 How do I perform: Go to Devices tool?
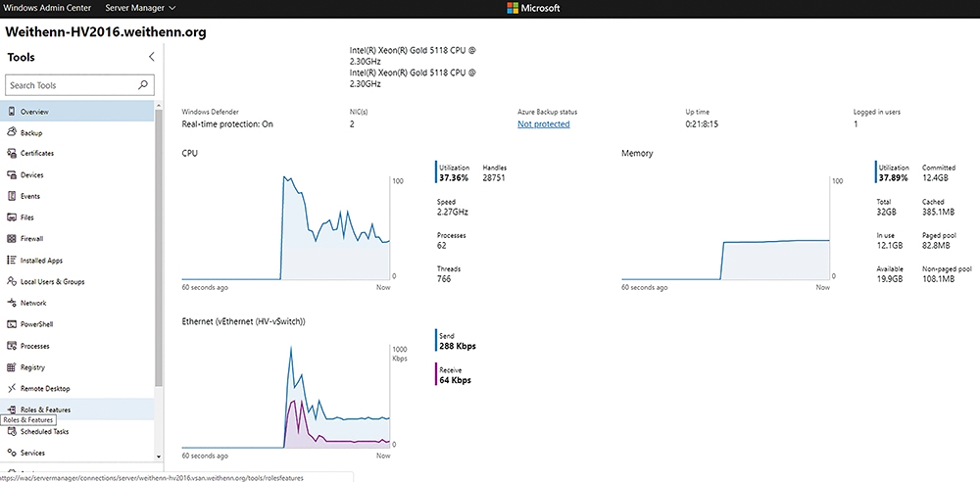coord(76,175)
